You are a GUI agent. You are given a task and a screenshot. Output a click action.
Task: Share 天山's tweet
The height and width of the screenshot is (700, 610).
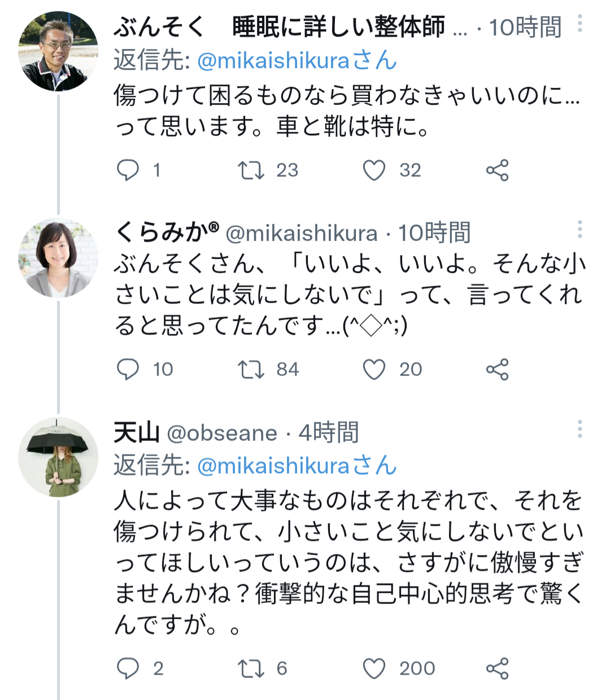(x=497, y=668)
